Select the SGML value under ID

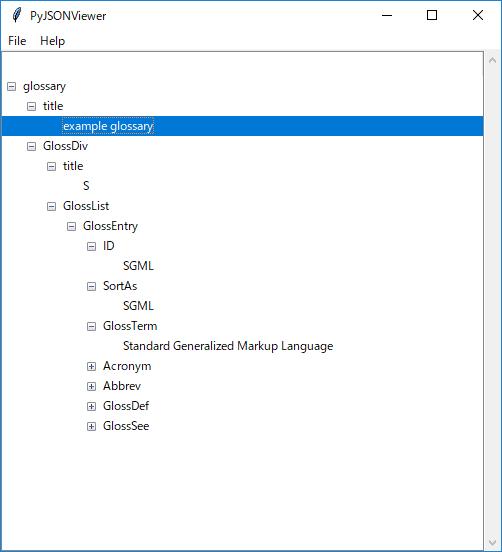(138, 266)
